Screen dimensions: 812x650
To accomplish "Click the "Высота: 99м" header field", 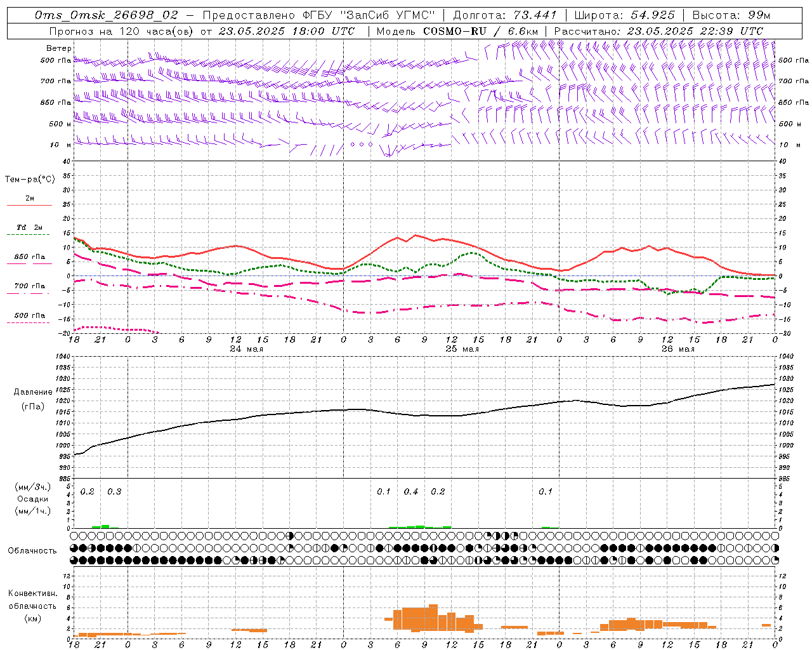I will click(x=731, y=15).
